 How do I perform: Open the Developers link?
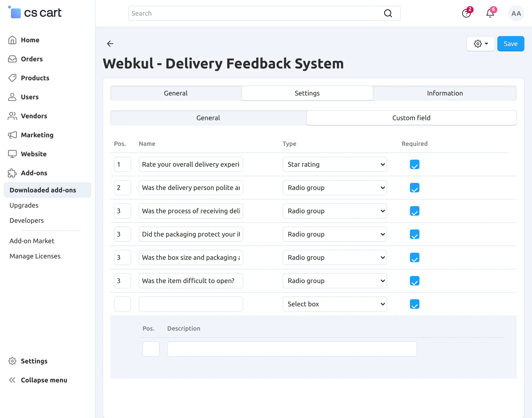tap(27, 220)
